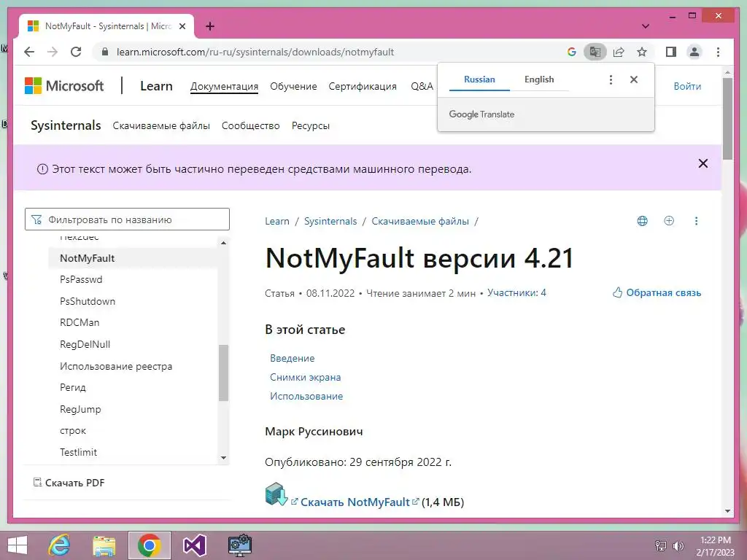Image resolution: width=747 pixels, height=560 pixels.
Task: Select Testlimit in the sidebar list
Action: pos(78,452)
